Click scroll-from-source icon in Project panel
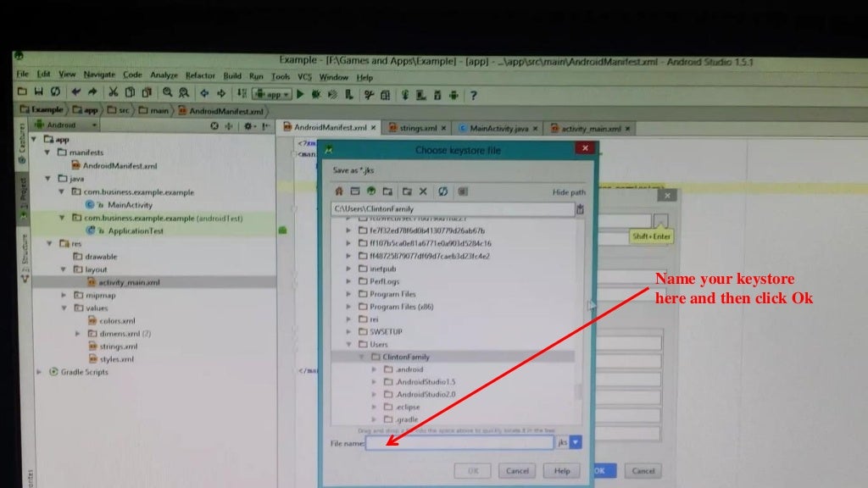868x488 pixels. 214,126
